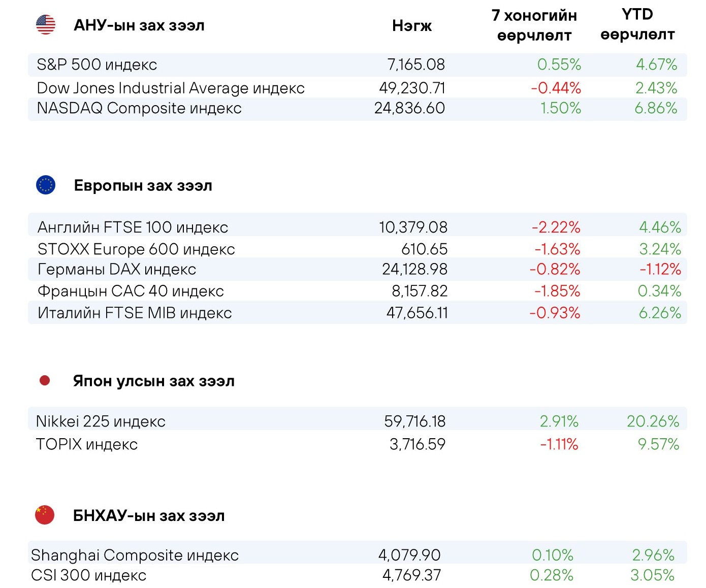Click CSI 300 weekly change 0.28%
The image size is (706, 588).
click(552, 575)
